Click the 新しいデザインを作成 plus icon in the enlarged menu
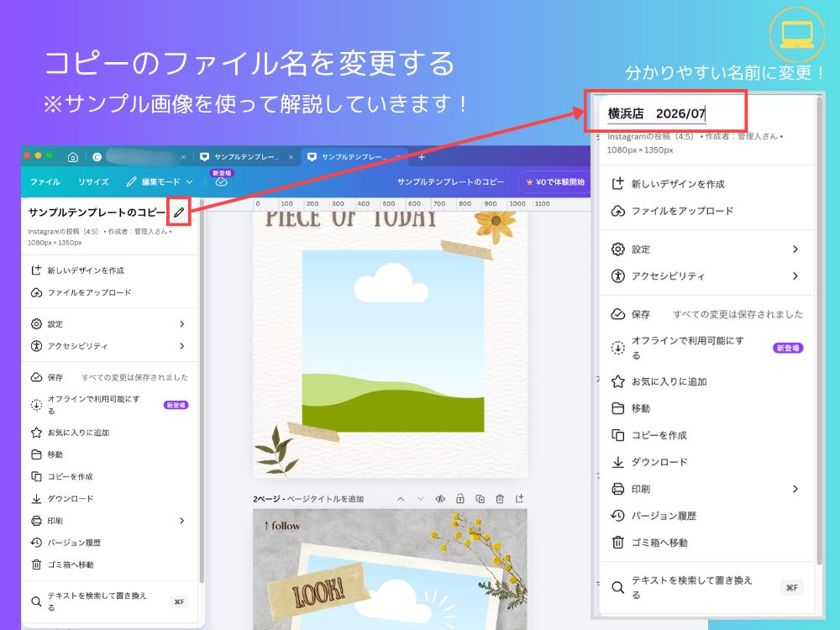The width and height of the screenshot is (840, 630). (617, 184)
